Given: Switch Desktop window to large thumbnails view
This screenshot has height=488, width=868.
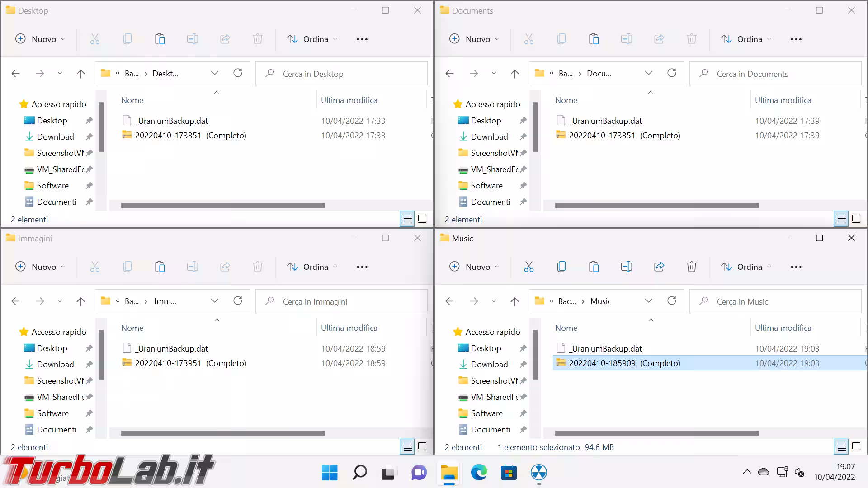Looking at the screenshot, I should coord(422,219).
